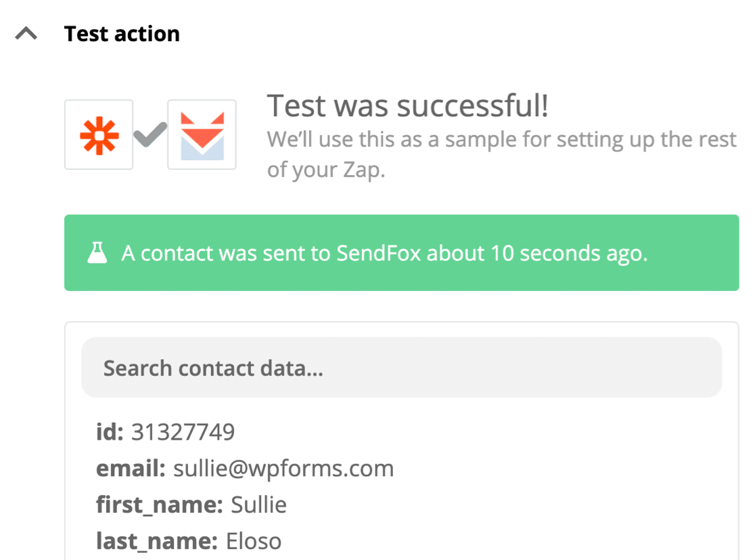Click the 'email:' field label
755x560 pixels.
point(131,468)
